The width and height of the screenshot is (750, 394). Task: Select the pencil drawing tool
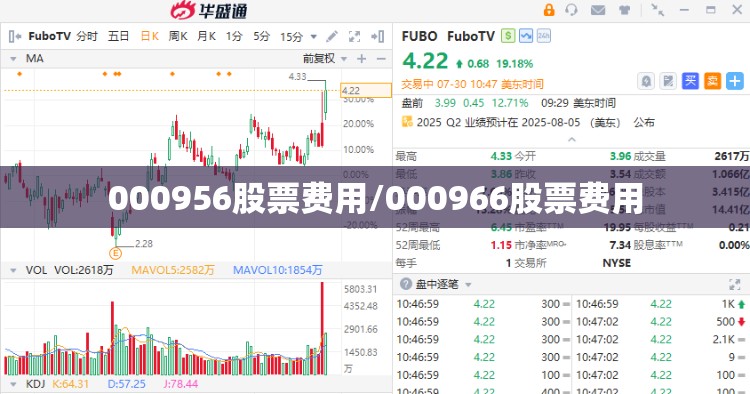[x=332, y=36]
